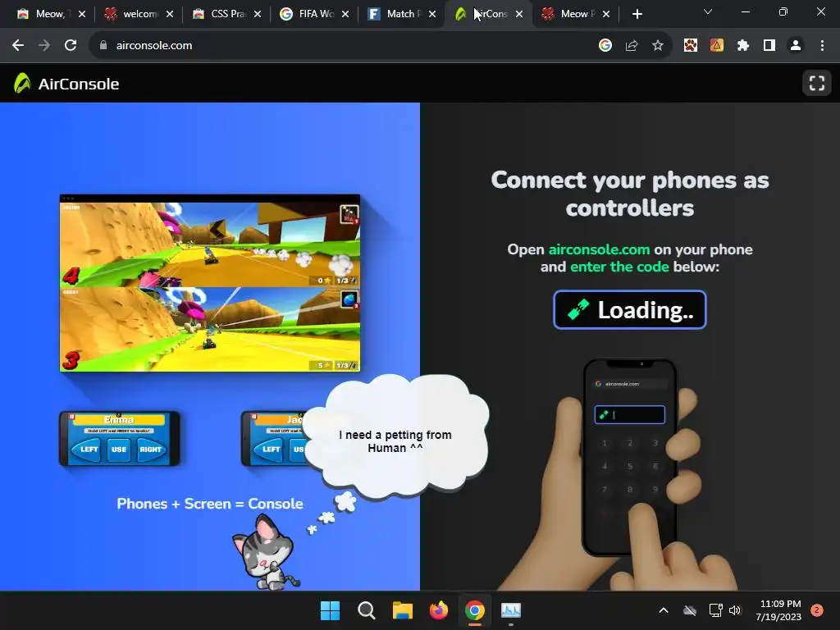Click the airconsole.com green link
This screenshot has height=630, width=840.
[x=599, y=249]
